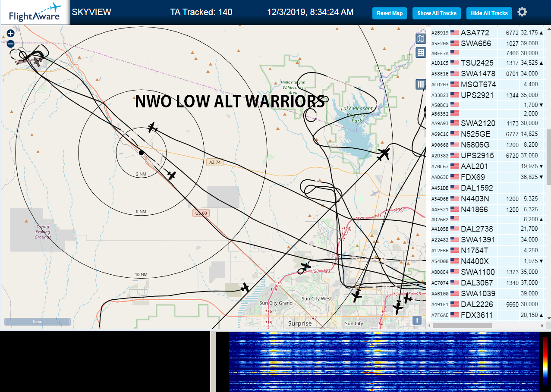Click the US flag in the A0FE7A row
The width and height of the screenshot is (551, 392).
[454, 53]
